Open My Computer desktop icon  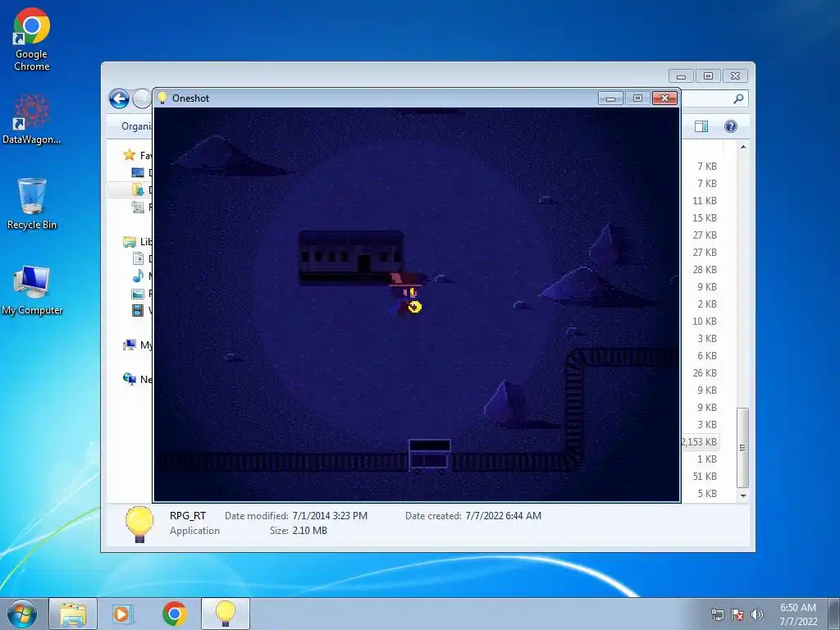(32, 290)
